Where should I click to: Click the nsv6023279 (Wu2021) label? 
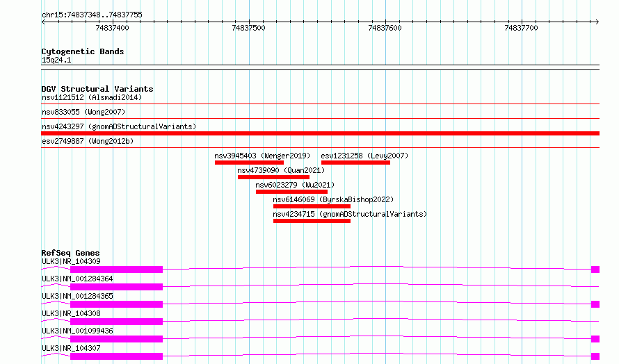pos(294,185)
